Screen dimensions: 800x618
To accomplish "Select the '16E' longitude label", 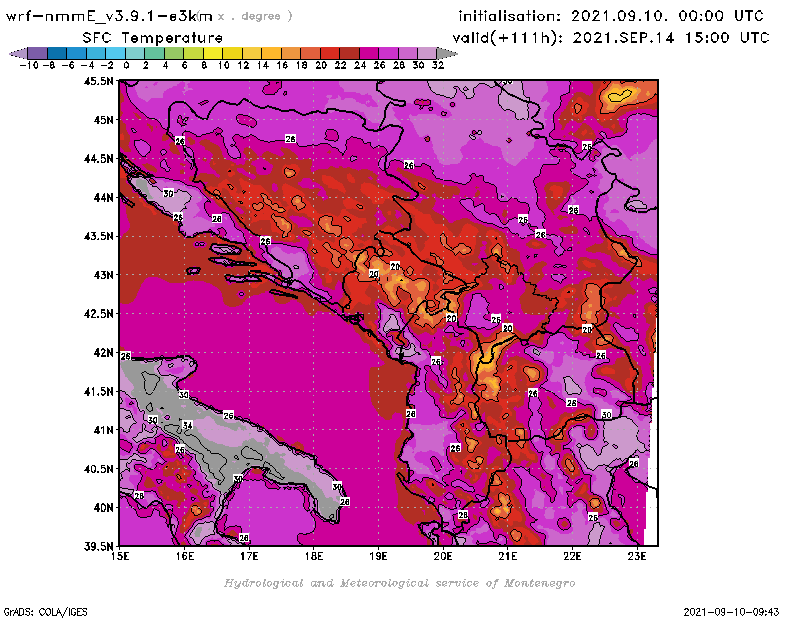I will point(185,556).
